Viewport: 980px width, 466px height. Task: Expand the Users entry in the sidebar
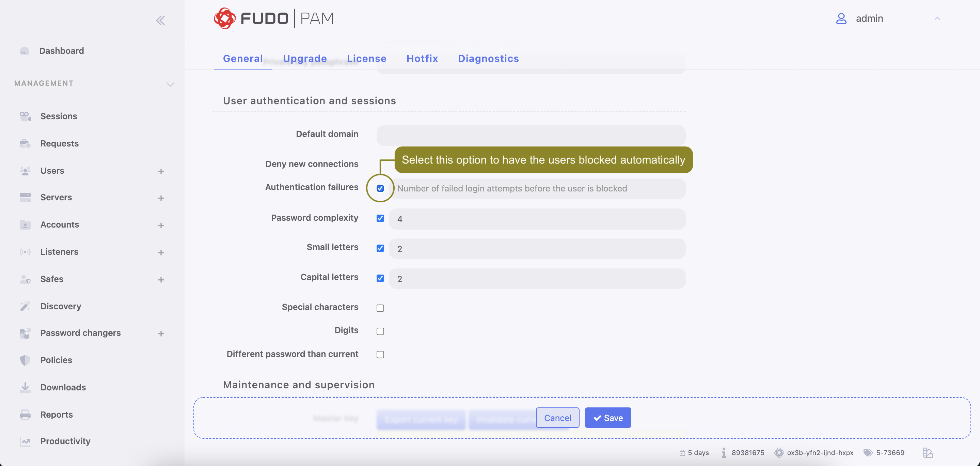161,171
